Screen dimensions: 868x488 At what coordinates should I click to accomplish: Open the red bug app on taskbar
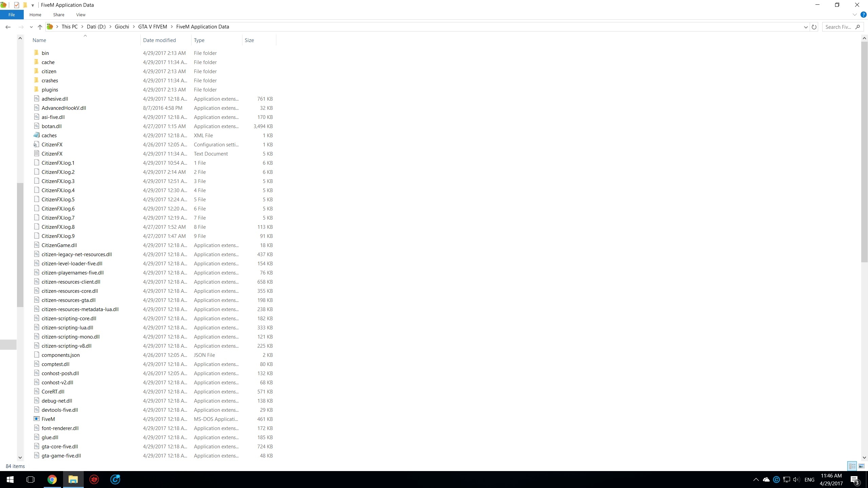coord(94,480)
